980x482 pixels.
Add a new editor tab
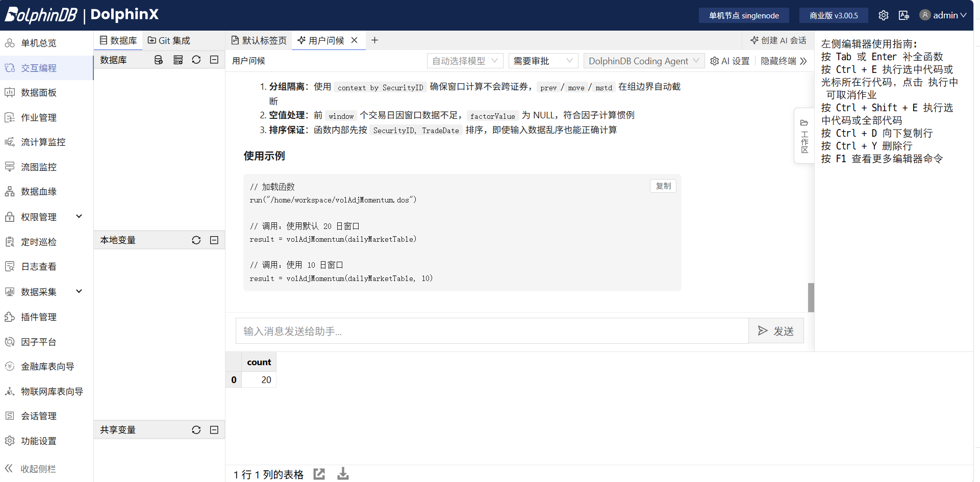(374, 40)
